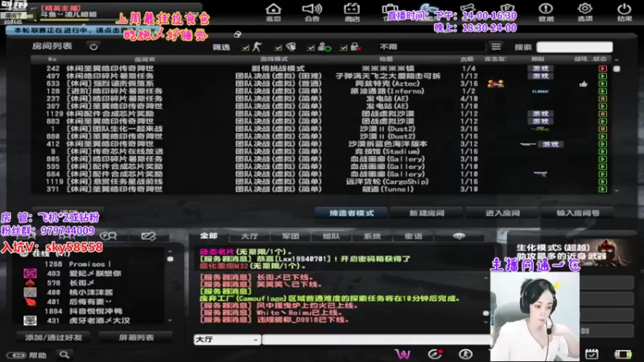Viewport: 644px width, 362px height.
Task: Click the green ticket icon in the bottom-right corner
Action: (x=622, y=354)
